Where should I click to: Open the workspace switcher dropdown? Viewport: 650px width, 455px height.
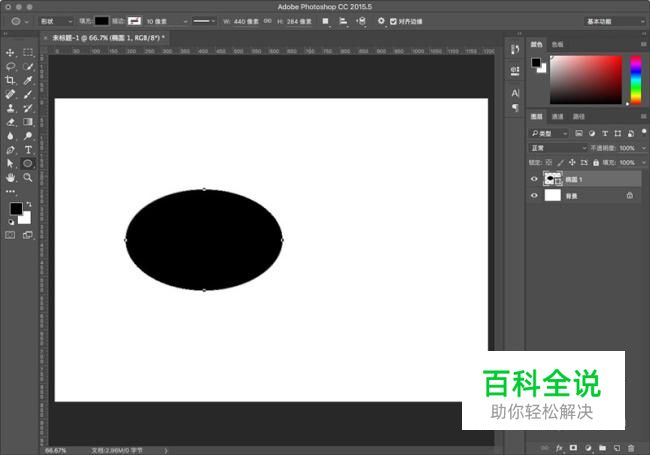615,21
